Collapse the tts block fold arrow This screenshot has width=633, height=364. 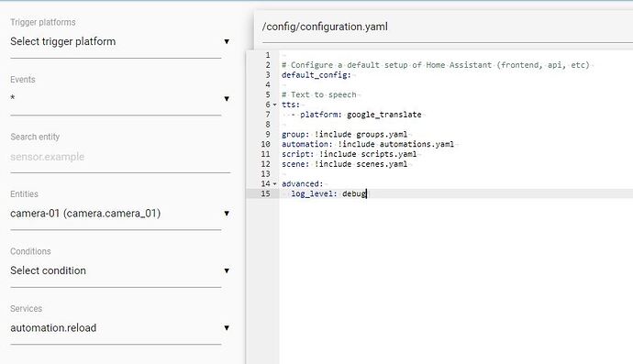tap(275, 105)
